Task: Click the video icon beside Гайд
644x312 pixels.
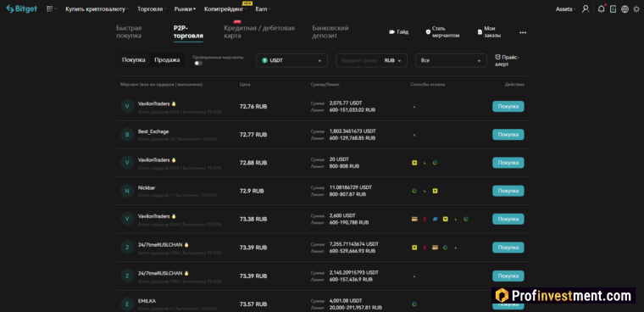Action: pos(391,32)
